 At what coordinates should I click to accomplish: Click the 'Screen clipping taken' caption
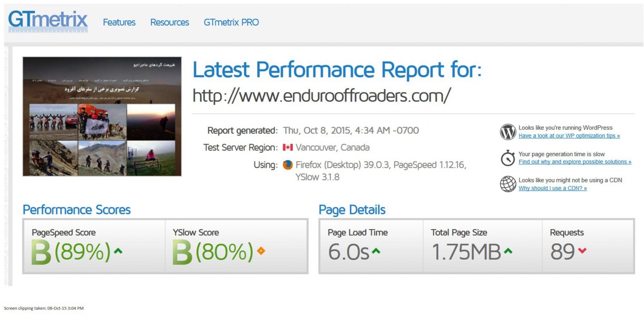tap(44, 308)
